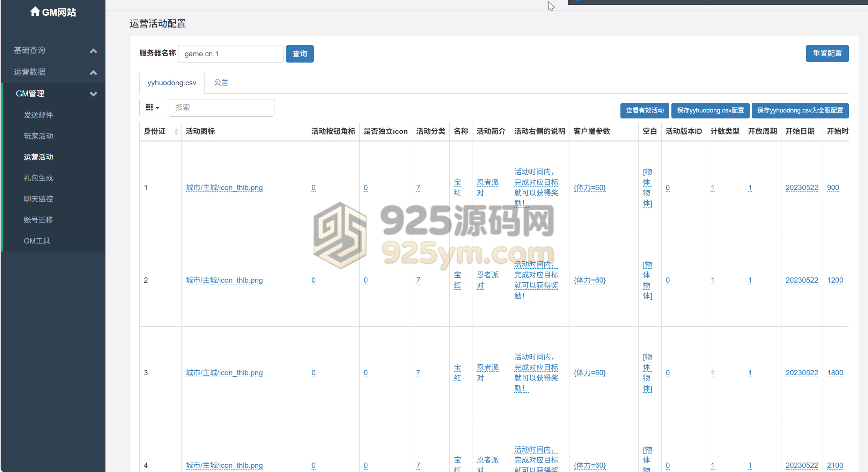Click 开放周期 column header
This screenshot has width=868, height=472.
coord(762,131)
